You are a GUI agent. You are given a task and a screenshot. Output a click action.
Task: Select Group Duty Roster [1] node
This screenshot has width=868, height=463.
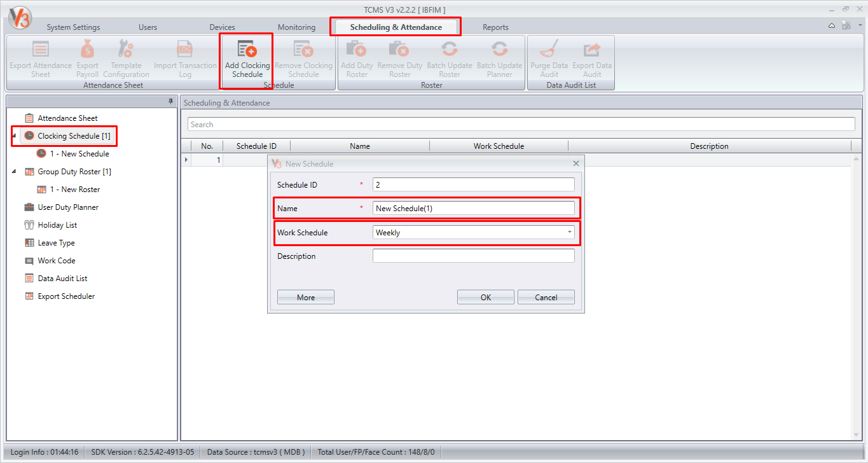click(68, 172)
